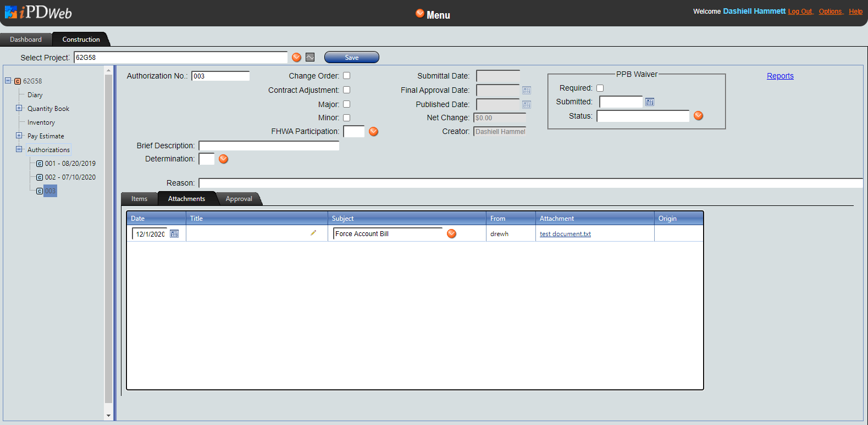Screen dimensions: 868x425
Task: Toggle the PPB Waiver Required checkbox
Action: coord(600,88)
